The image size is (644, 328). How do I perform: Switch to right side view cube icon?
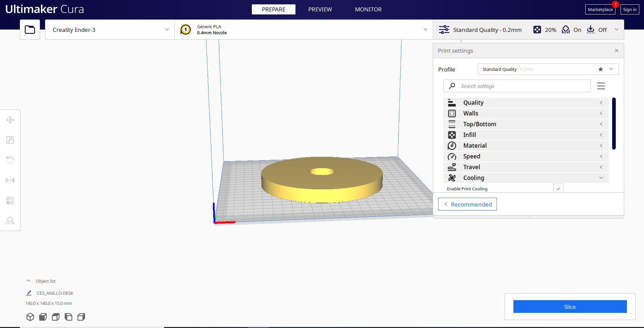click(81, 317)
